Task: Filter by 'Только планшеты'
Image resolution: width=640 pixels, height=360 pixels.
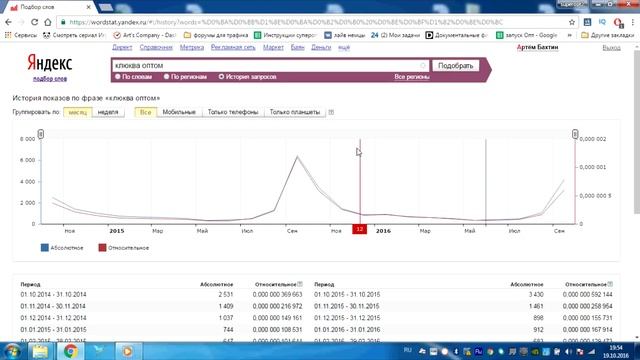Action: pos(295,112)
